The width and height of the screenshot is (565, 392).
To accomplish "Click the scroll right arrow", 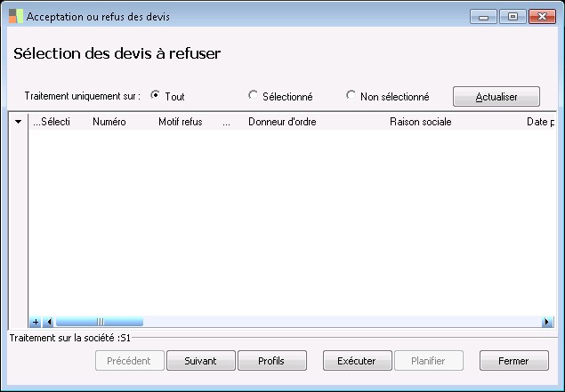I will (547, 322).
